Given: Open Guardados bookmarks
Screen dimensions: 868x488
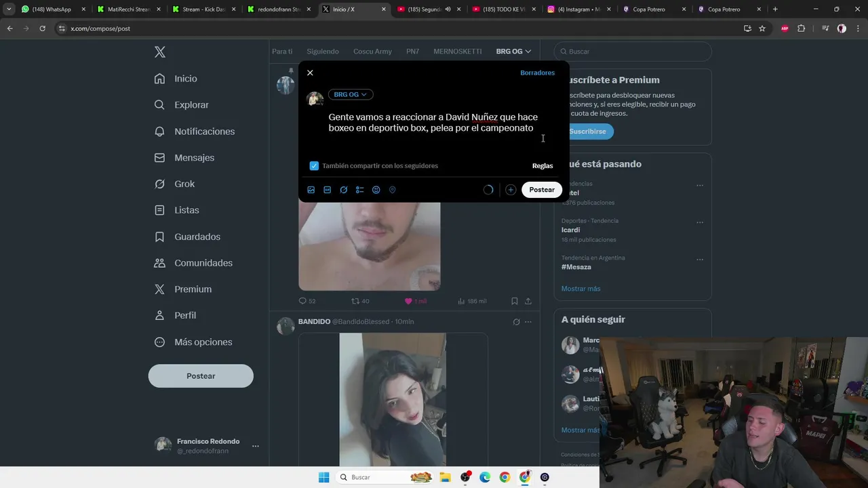Looking at the screenshot, I should 186,237.
